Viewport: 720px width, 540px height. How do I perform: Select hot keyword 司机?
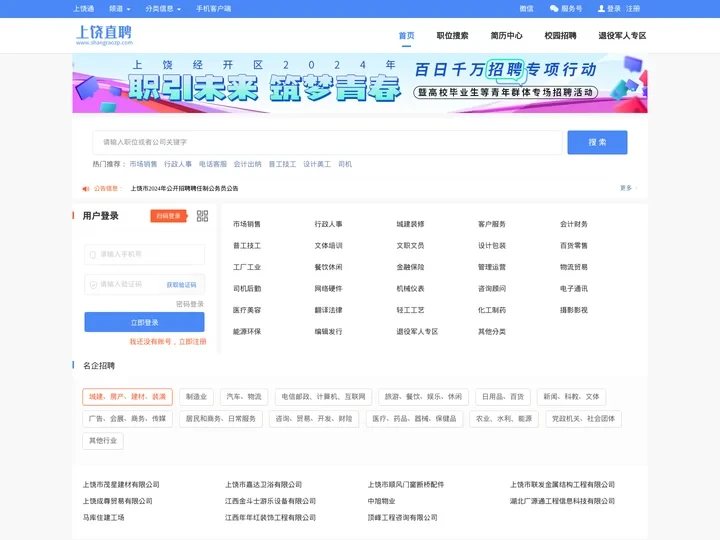point(345,164)
